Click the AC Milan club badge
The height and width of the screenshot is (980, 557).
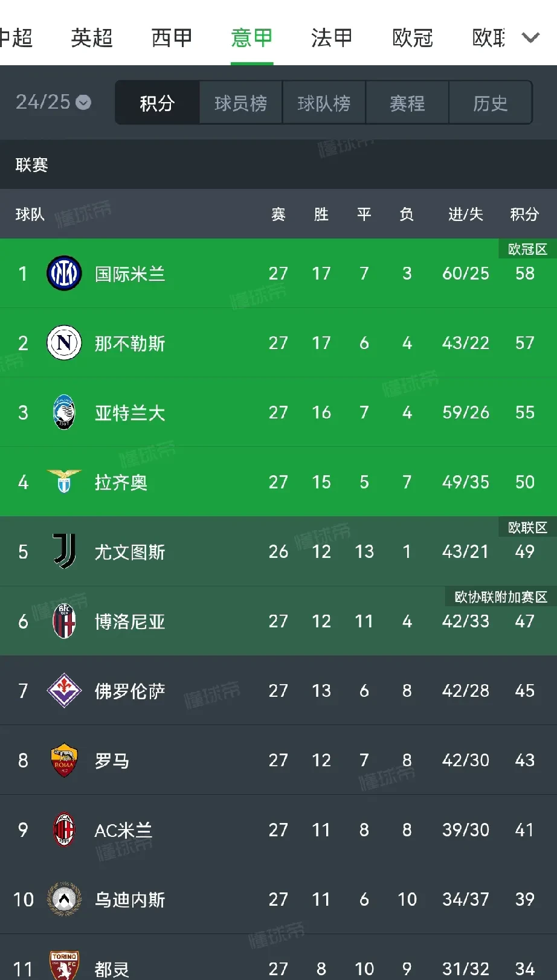coord(64,830)
